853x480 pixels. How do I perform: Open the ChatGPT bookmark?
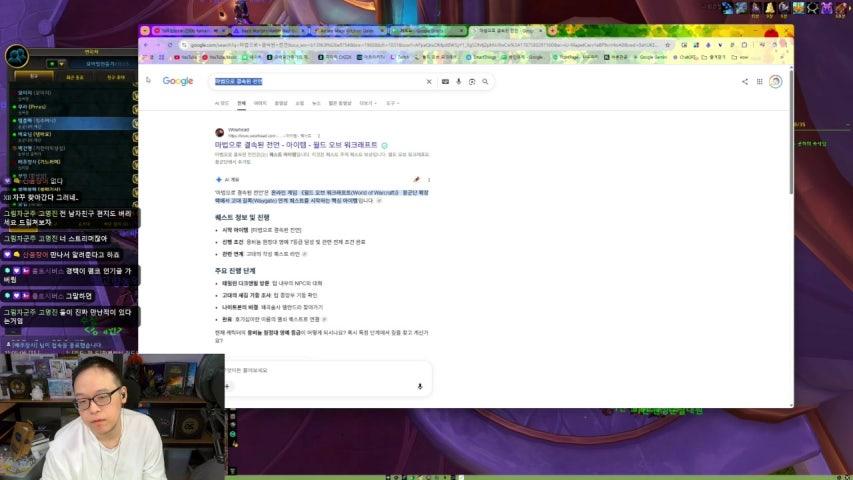click(x=685, y=57)
